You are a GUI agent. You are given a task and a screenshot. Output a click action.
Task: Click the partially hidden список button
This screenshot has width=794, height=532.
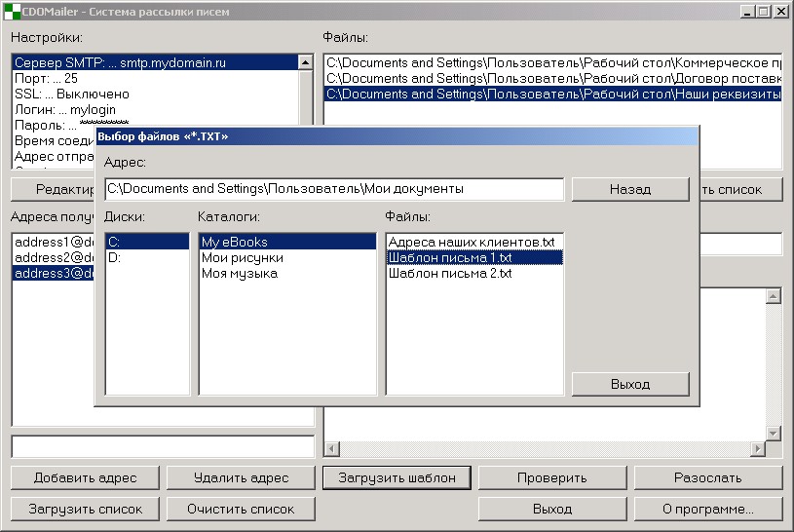pyautogui.click(x=741, y=189)
